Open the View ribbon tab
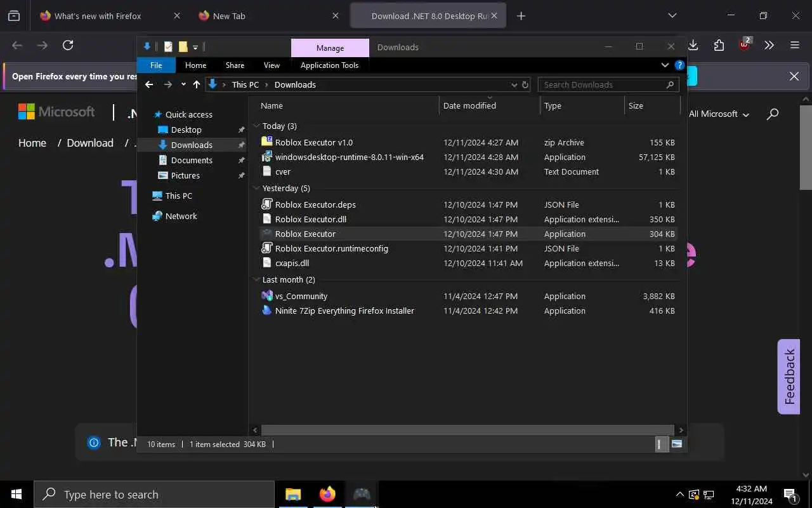The width and height of the screenshot is (812, 508). pos(272,65)
